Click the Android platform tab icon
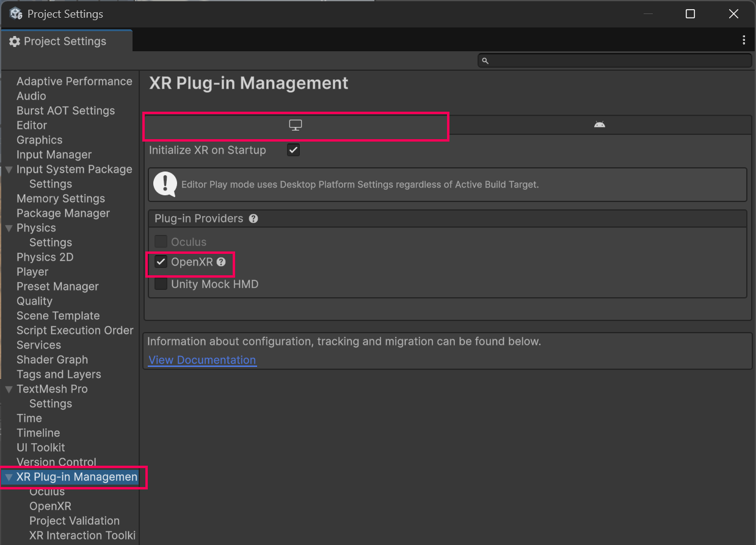Screen dimensions: 756x545 coord(599,125)
